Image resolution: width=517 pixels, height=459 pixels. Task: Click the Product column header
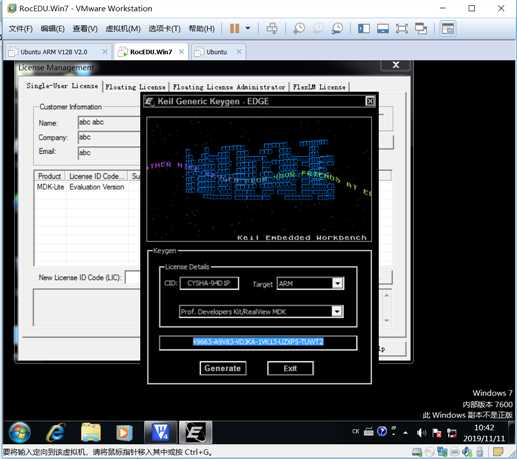tap(49, 176)
